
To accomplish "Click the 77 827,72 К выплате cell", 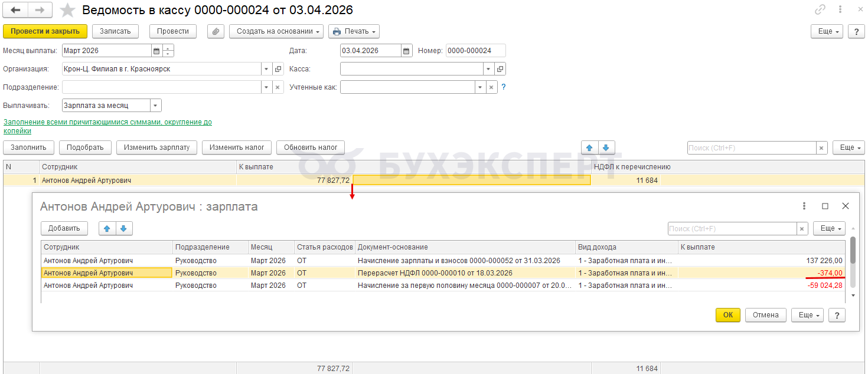I will pyautogui.click(x=295, y=181).
